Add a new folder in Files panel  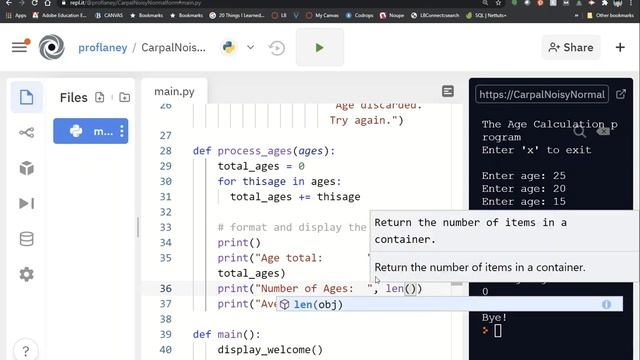click(x=124, y=97)
